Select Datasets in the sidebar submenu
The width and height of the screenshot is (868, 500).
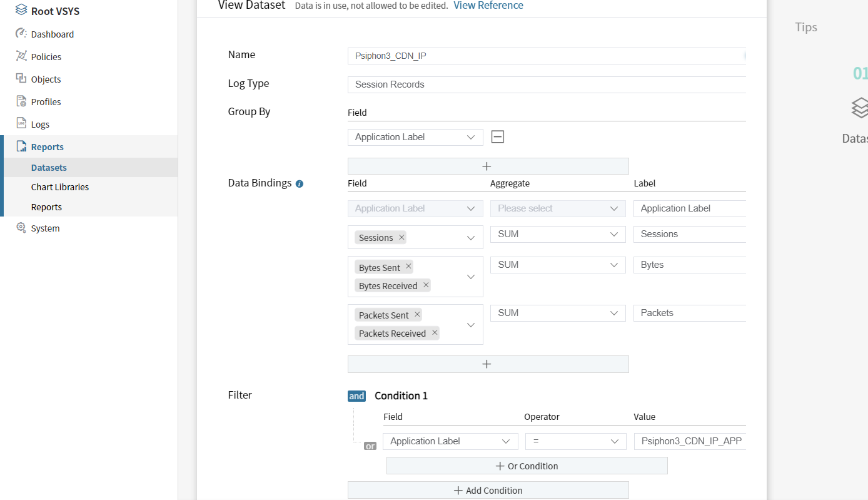[x=49, y=168]
